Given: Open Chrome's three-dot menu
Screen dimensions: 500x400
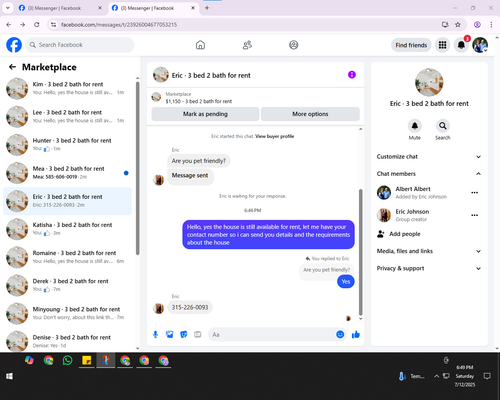Looking at the screenshot, I should point(491,25).
